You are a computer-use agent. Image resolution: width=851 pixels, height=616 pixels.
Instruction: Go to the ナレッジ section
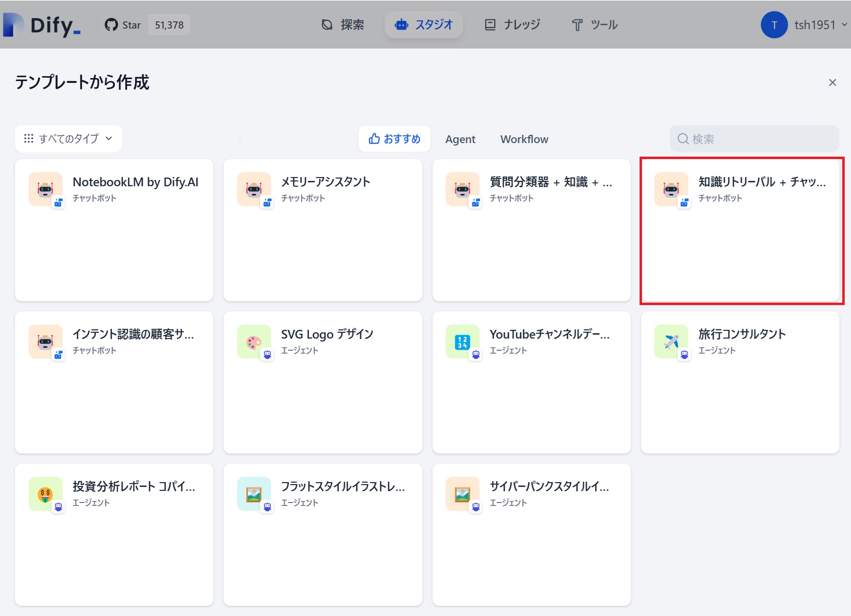click(x=513, y=25)
